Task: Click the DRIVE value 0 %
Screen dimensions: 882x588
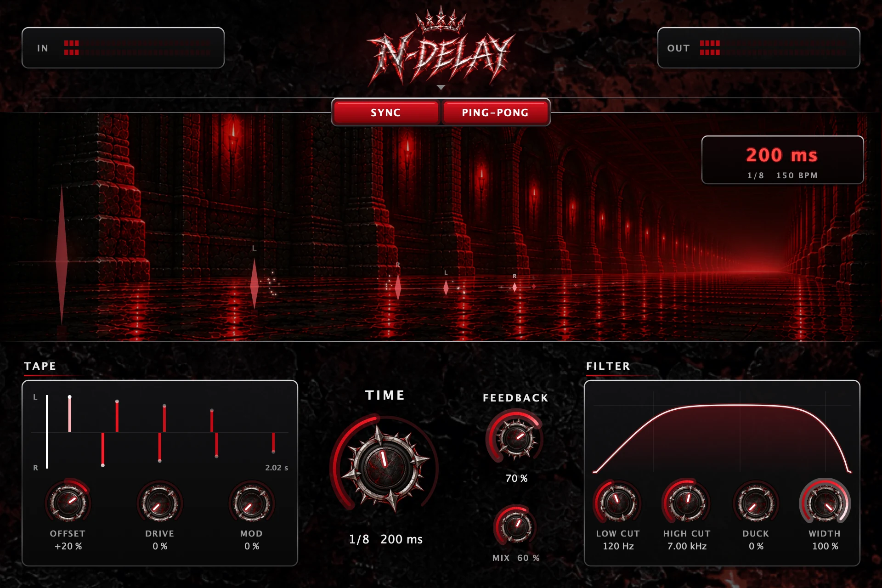Action: pyautogui.click(x=160, y=546)
